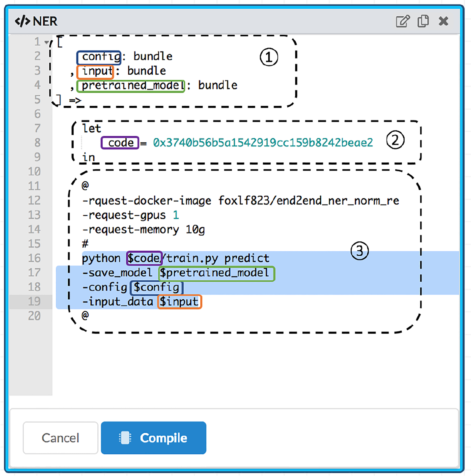Click line number 19 in the gutter

(x=34, y=301)
